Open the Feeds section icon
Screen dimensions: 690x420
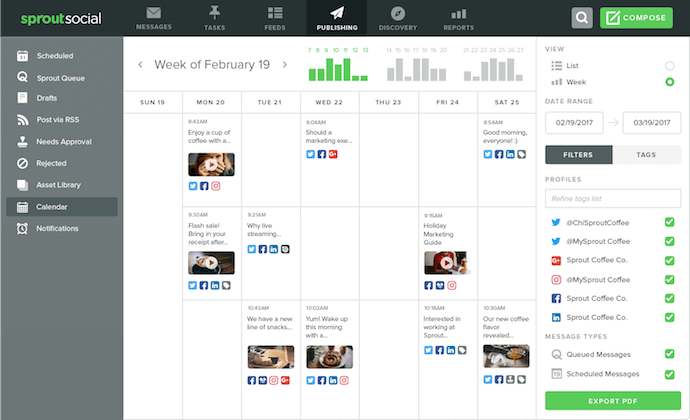tap(275, 13)
